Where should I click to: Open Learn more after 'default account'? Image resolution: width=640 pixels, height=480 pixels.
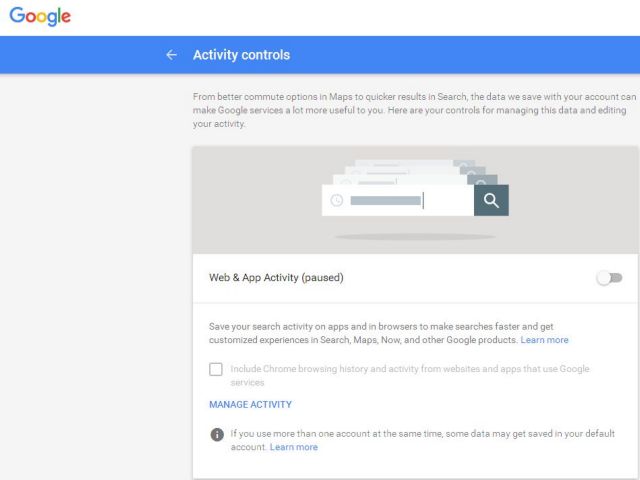coord(293,447)
